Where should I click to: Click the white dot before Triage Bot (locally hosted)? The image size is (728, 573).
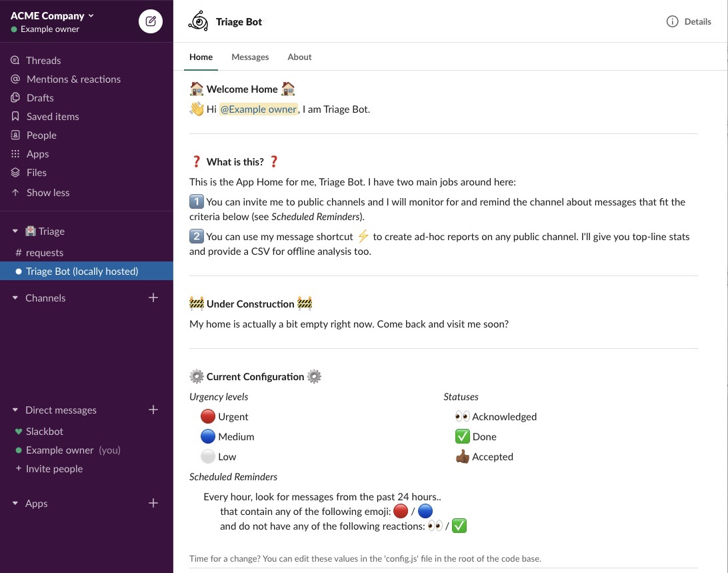pyautogui.click(x=19, y=271)
